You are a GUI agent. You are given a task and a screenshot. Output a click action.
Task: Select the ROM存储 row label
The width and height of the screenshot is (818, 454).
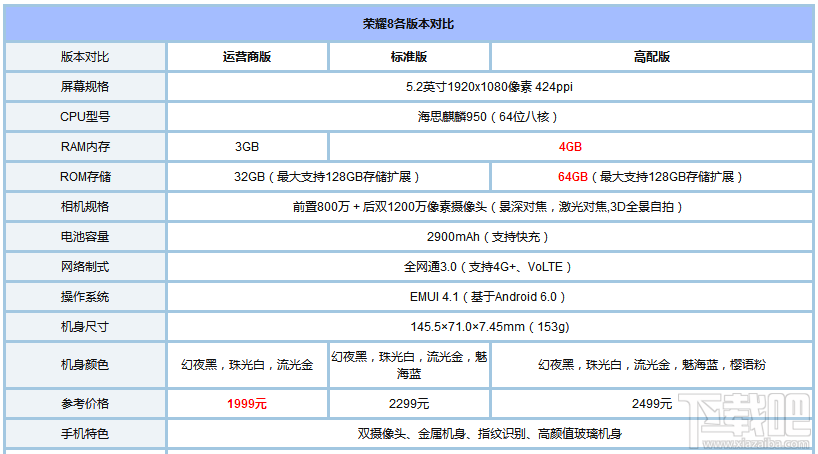pos(85,177)
